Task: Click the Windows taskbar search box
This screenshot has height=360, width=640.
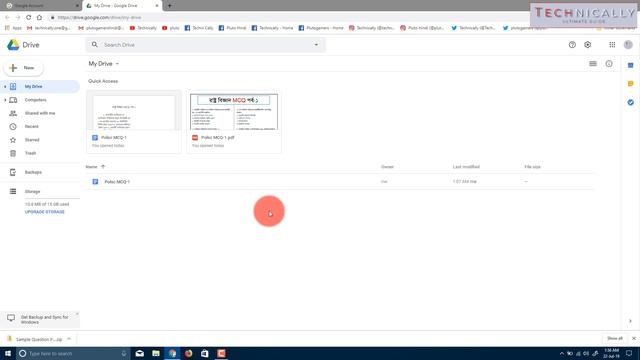Action: tap(73, 353)
